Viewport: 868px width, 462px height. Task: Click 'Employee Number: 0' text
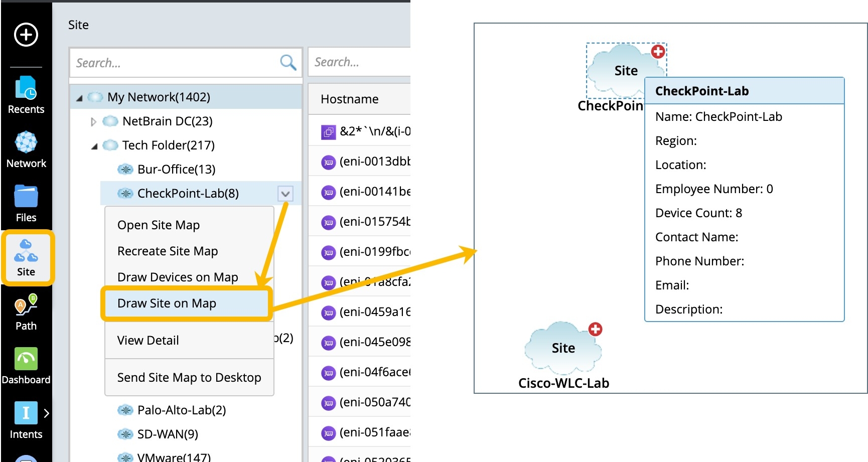coord(714,189)
